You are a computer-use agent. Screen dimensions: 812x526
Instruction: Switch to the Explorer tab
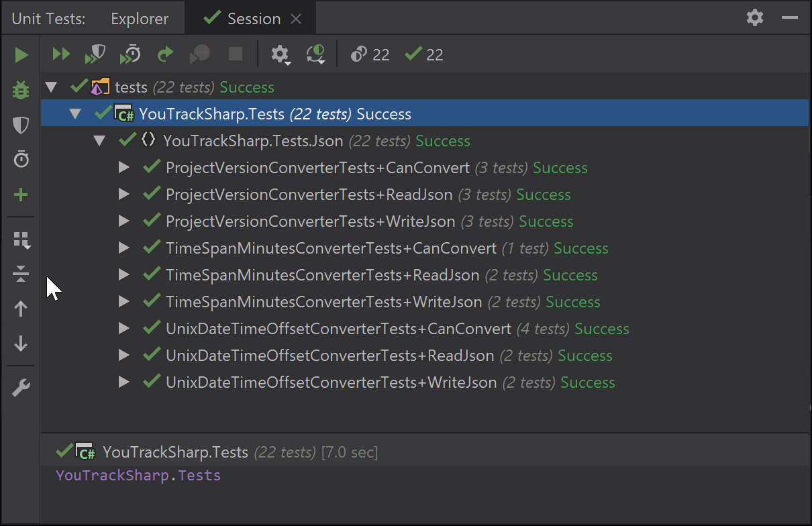[140, 19]
